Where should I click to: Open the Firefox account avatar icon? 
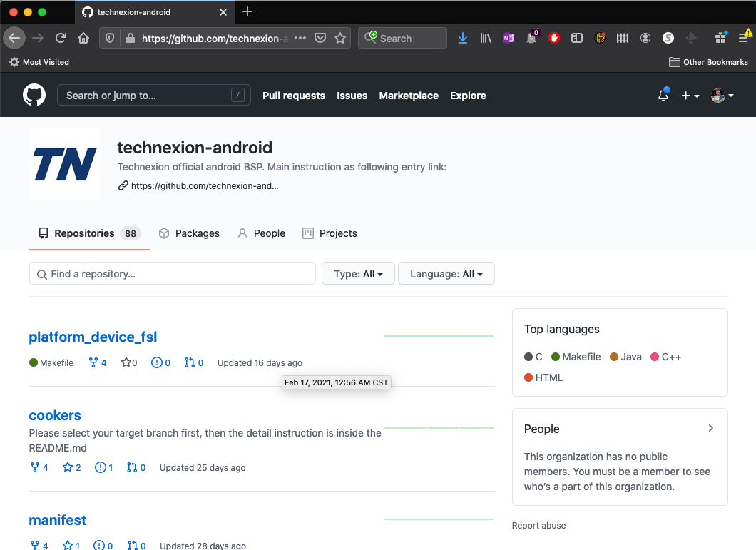(x=645, y=38)
